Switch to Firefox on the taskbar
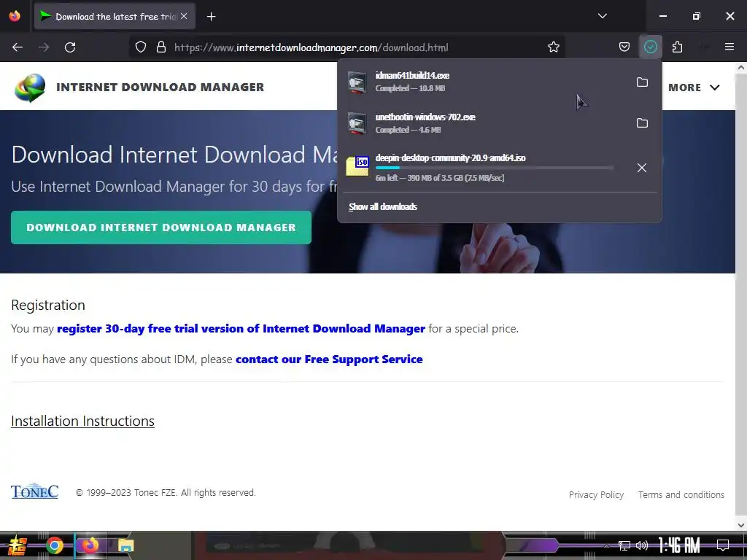Screen dimensions: 747x560 click(90, 545)
